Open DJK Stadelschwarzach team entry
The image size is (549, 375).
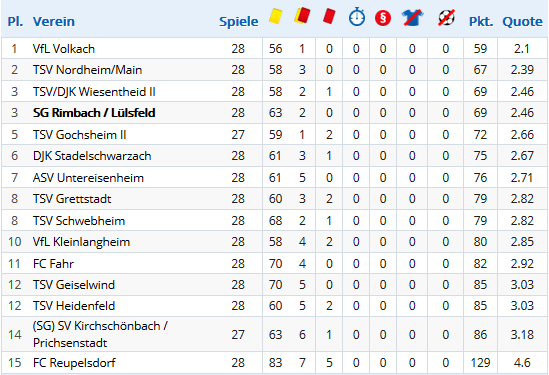coord(92,156)
